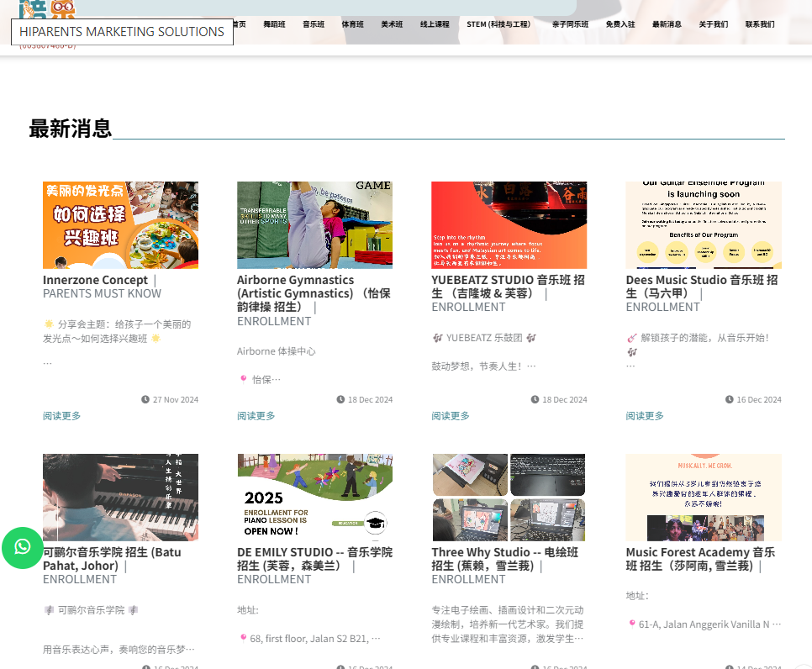Screen dimensions: 812x669
Task: Select STEM (科技与工程) menu item
Action: pos(498,24)
